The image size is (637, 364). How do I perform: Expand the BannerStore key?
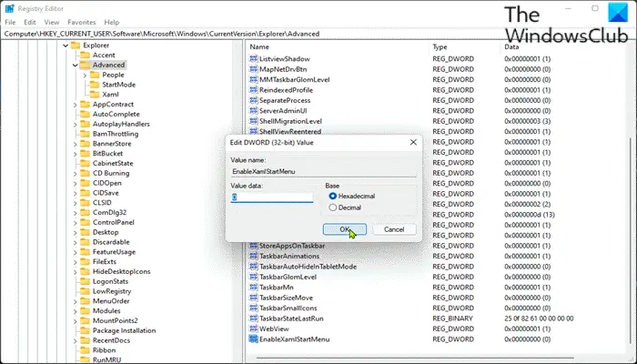pyautogui.click(x=76, y=144)
